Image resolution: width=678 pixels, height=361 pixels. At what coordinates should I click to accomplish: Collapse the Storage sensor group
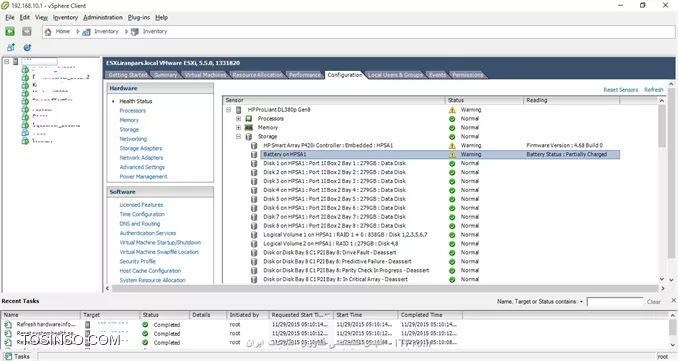(238, 137)
